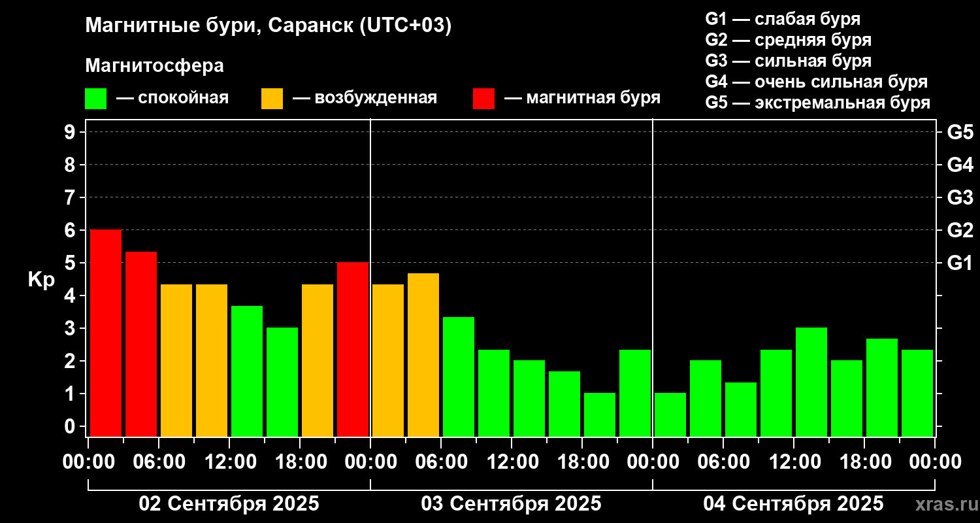Click the 'Kp' axis title

(x=41, y=280)
